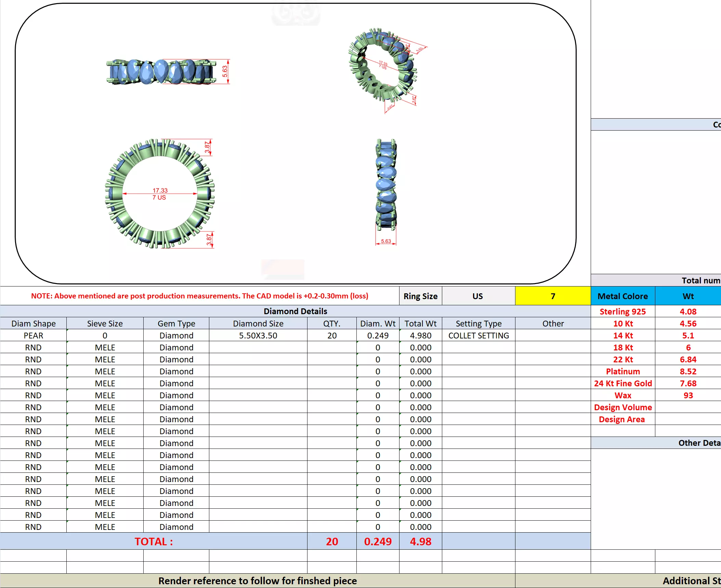The width and height of the screenshot is (721, 588).
Task: Click the total weight 4.98 cell
Action: pos(420,542)
